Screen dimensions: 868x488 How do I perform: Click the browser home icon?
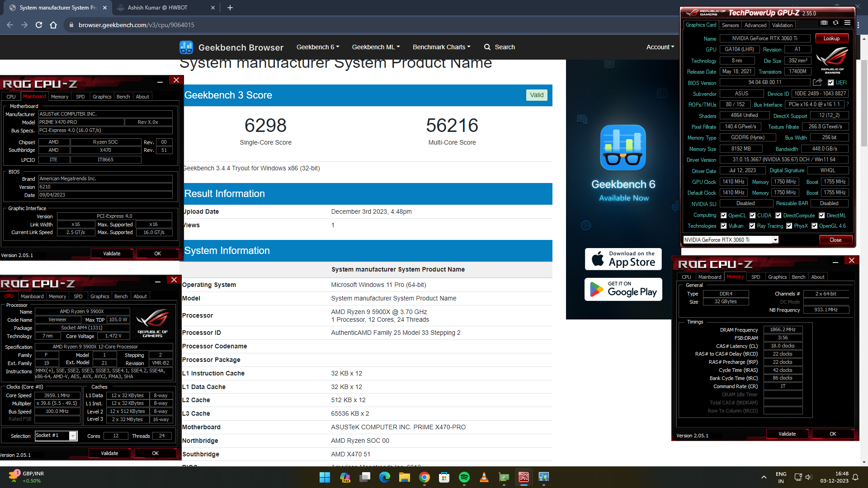click(x=53, y=25)
